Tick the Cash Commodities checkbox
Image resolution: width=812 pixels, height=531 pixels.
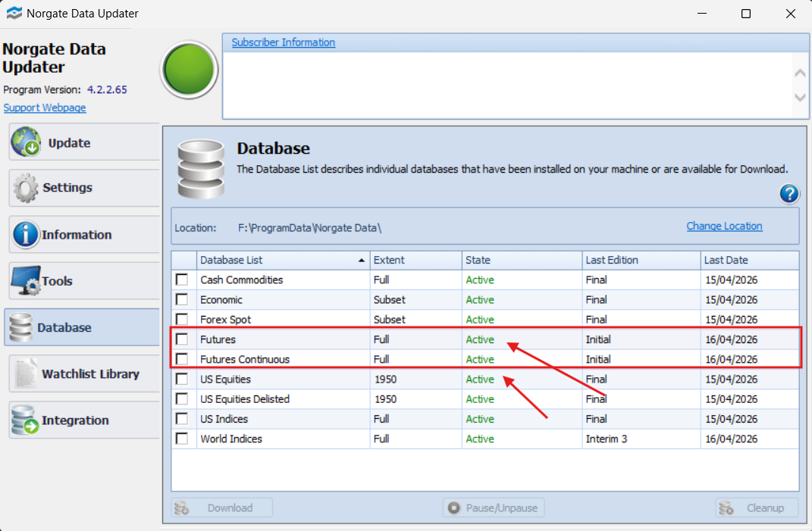click(x=182, y=280)
